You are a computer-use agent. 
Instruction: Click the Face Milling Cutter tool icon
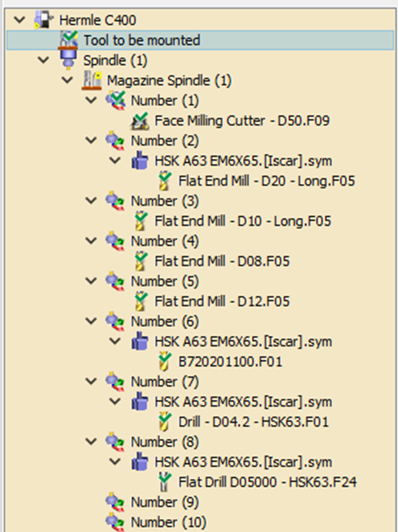140,121
